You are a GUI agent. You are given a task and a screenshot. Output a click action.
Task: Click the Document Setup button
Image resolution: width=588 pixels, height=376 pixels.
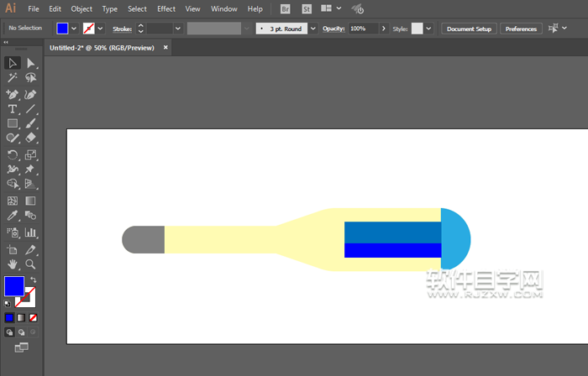(469, 29)
